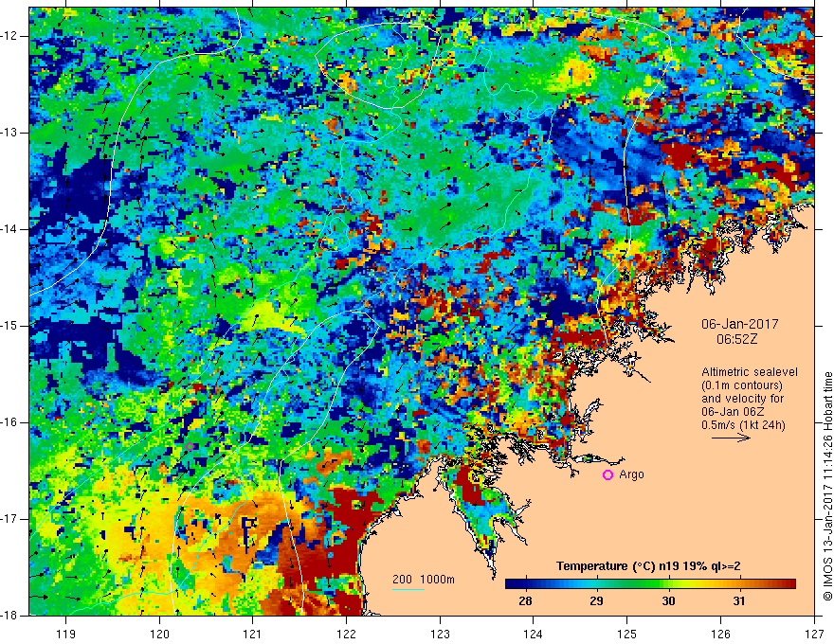This screenshot has height=644, width=834.
Task: Click the cyan 200 1000m depth line sample
Action: pos(408,589)
